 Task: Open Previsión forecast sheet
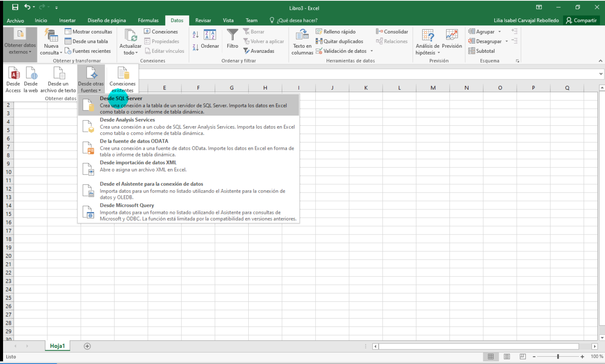452,39
